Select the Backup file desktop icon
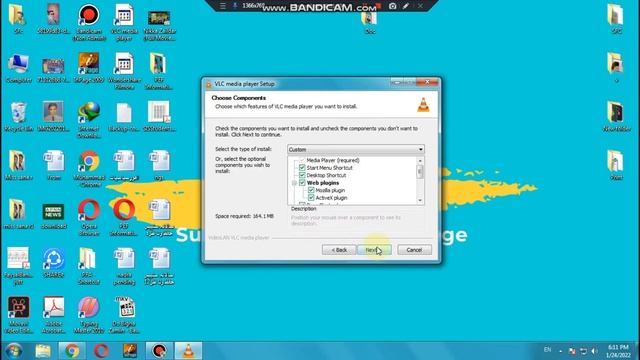The image size is (640, 360). click(x=124, y=117)
